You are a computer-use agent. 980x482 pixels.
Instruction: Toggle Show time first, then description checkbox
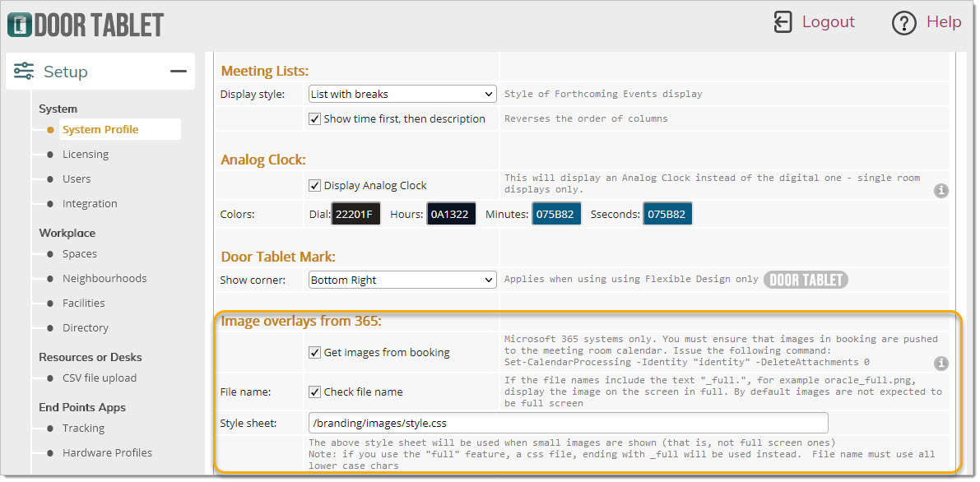(x=314, y=118)
